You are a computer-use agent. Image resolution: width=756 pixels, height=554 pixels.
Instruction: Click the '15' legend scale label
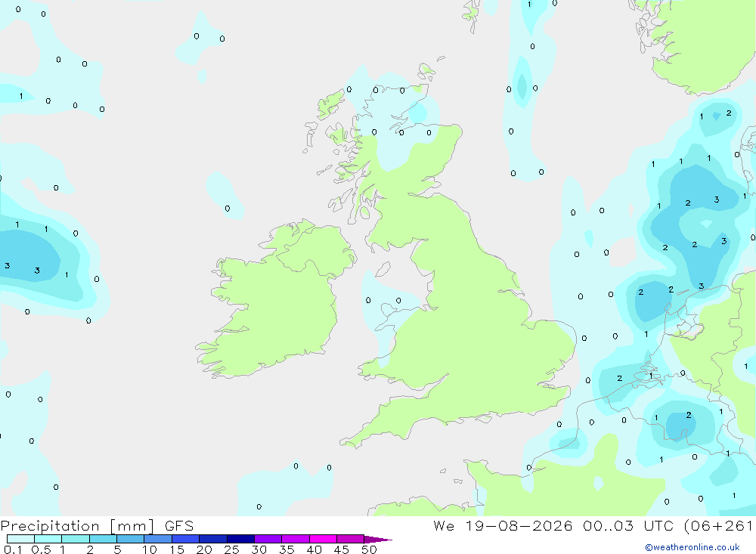(x=177, y=549)
